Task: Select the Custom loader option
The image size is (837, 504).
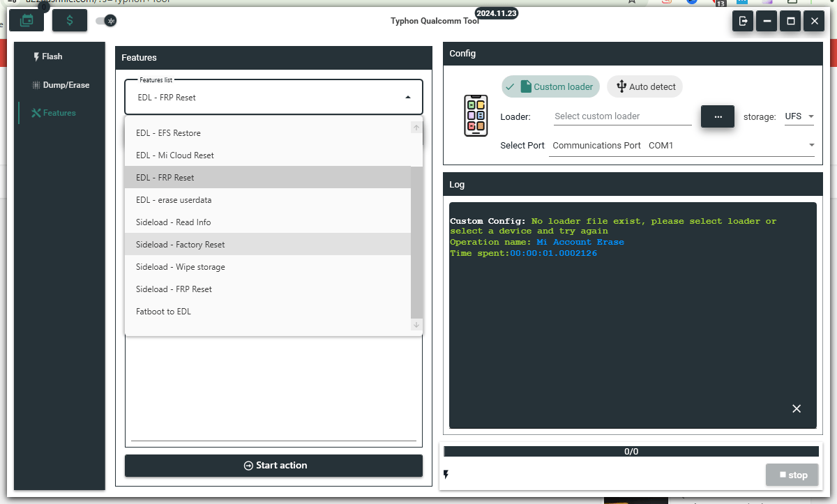Action: (550, 87)
